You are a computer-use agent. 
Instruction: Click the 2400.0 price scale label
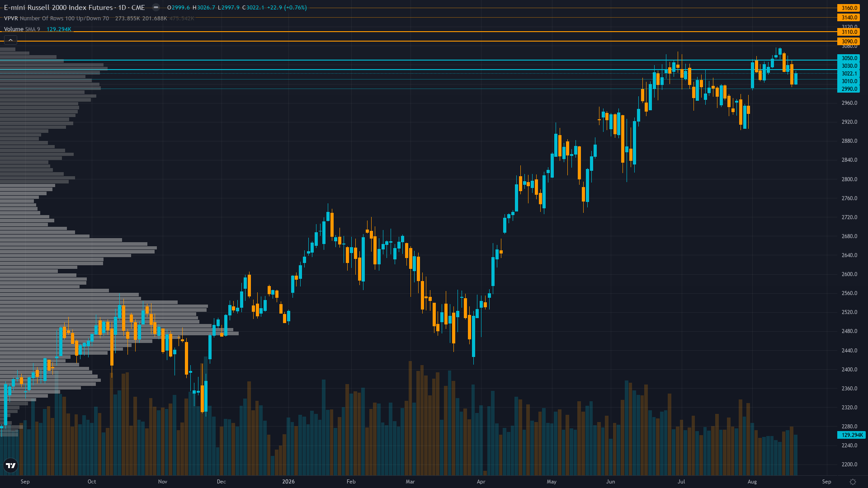click(x=849, y=370)
